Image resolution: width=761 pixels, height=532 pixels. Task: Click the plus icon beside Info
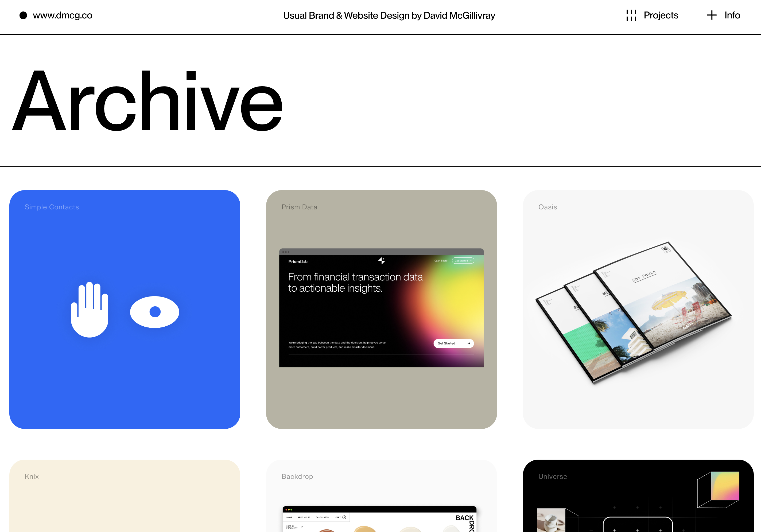tap(712, 15)
